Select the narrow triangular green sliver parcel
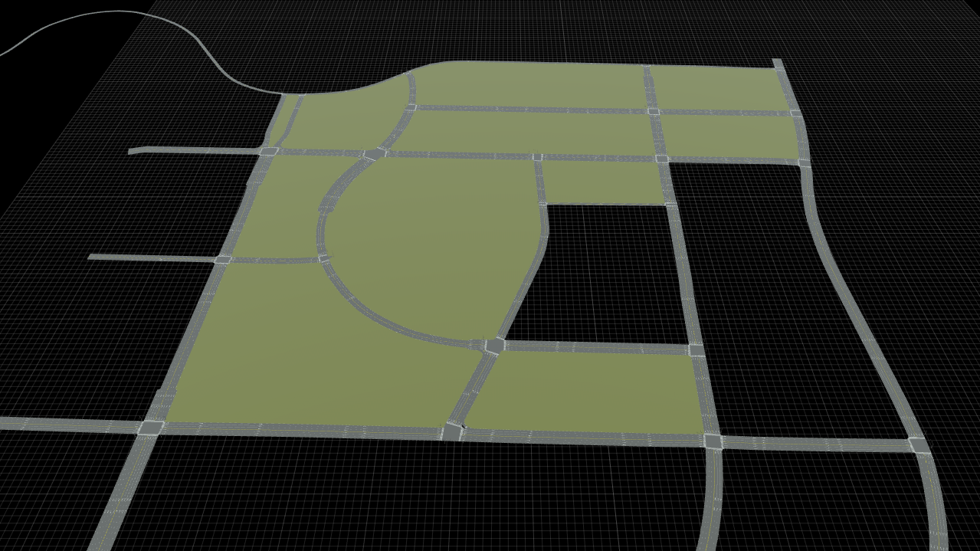 point(279,121)
